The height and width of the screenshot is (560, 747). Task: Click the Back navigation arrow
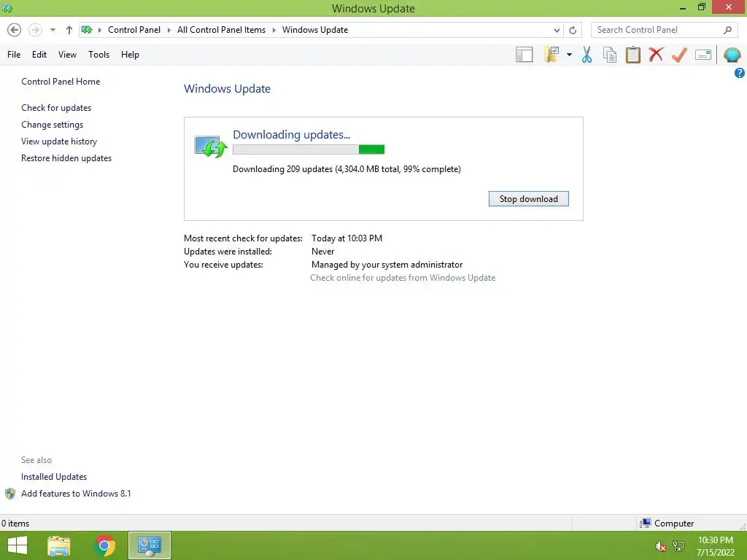[15, 30]
